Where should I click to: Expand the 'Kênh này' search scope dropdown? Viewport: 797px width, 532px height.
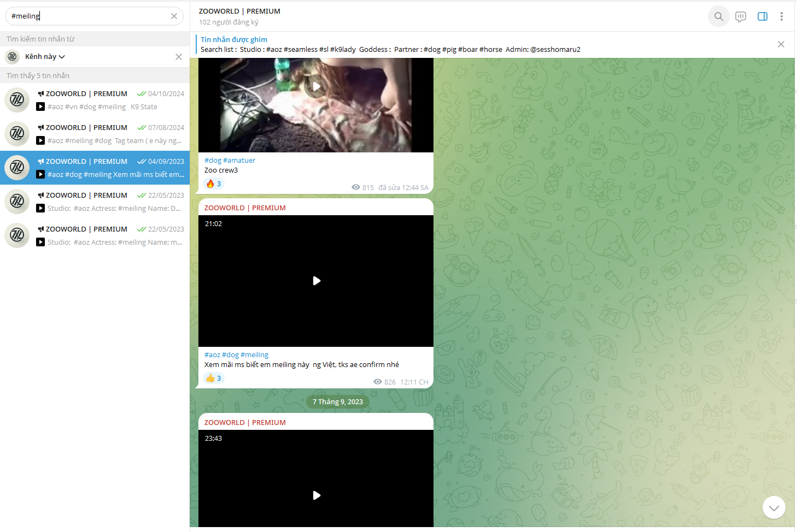click(45, 57)
